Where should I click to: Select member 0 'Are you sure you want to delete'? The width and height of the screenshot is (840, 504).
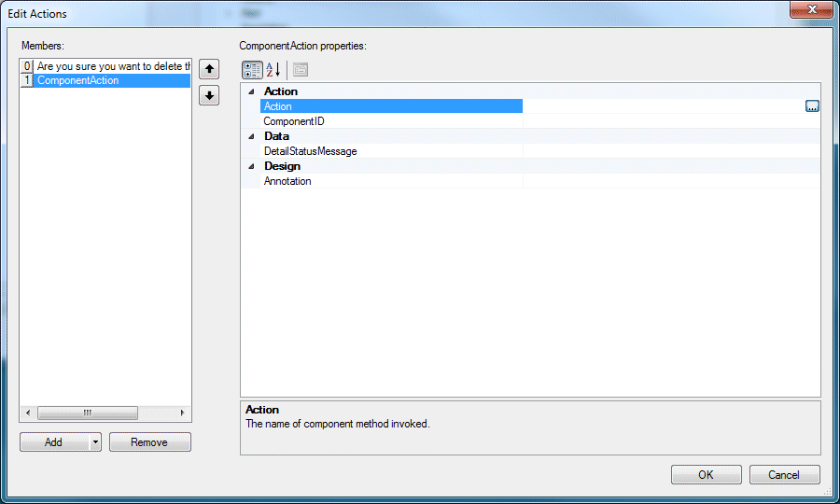pos(105,66)
